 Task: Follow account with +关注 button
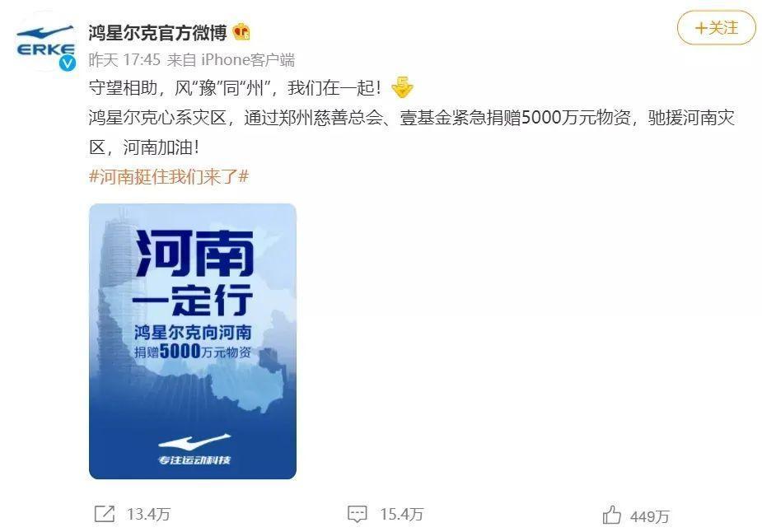[717, 28]
